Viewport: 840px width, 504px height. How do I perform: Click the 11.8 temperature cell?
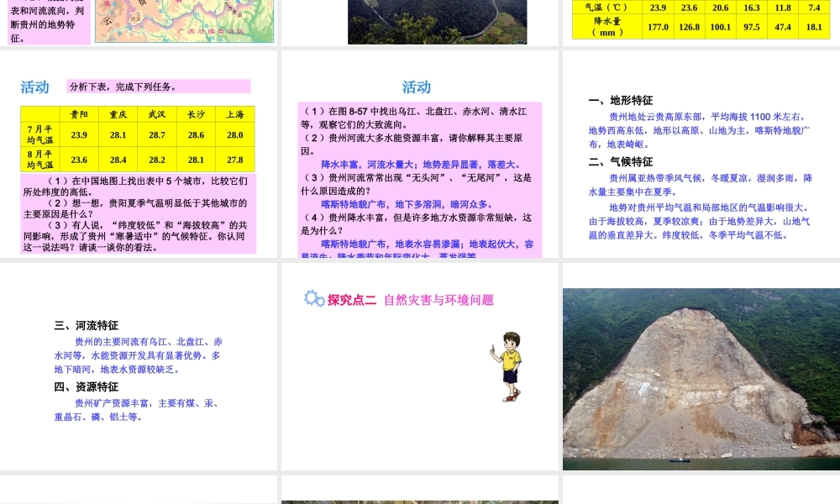783,8
